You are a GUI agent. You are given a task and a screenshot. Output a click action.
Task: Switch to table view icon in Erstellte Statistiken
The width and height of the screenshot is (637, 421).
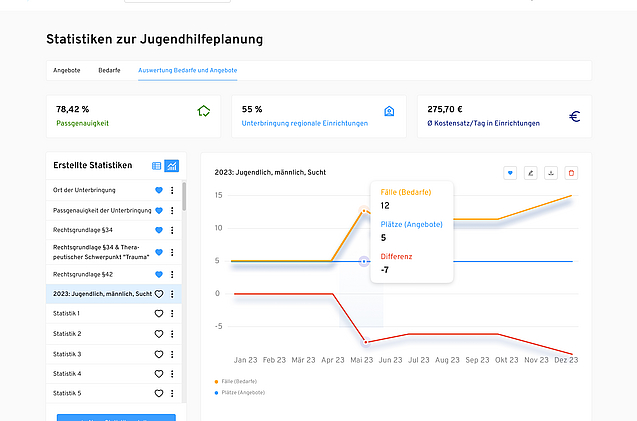point(156,166)
